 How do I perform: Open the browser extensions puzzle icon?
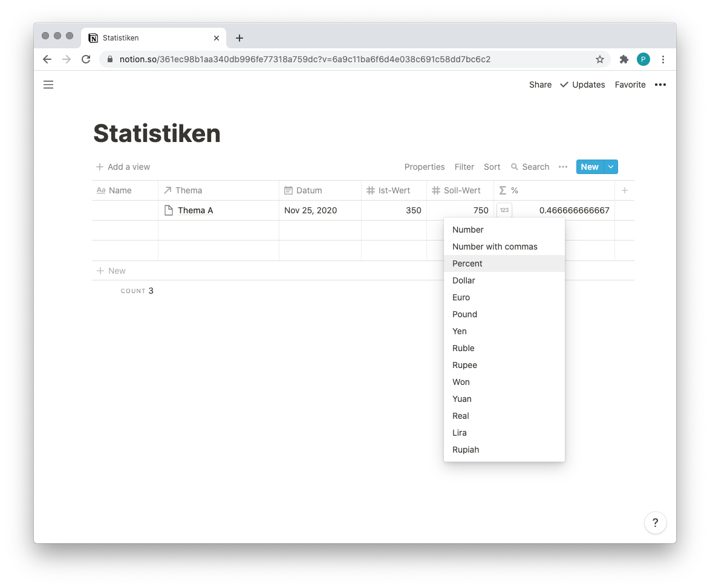[x=624, y=59]
